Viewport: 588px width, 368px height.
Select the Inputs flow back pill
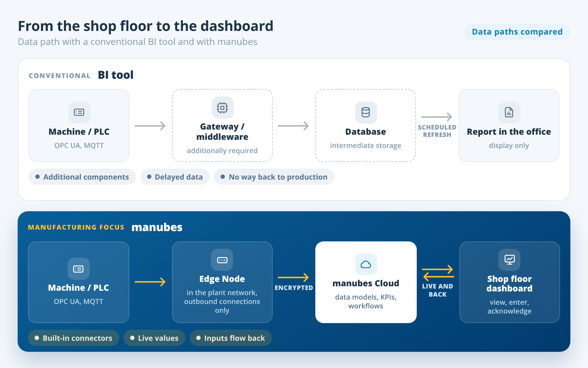click(x=231, y=338)
